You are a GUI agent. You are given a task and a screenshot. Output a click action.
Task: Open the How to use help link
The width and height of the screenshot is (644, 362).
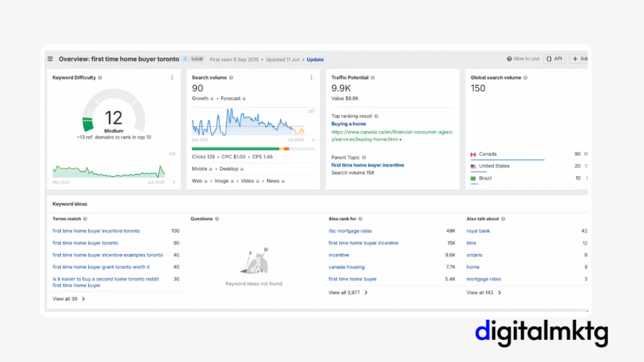pyautogui.click(x=523, y=59)
